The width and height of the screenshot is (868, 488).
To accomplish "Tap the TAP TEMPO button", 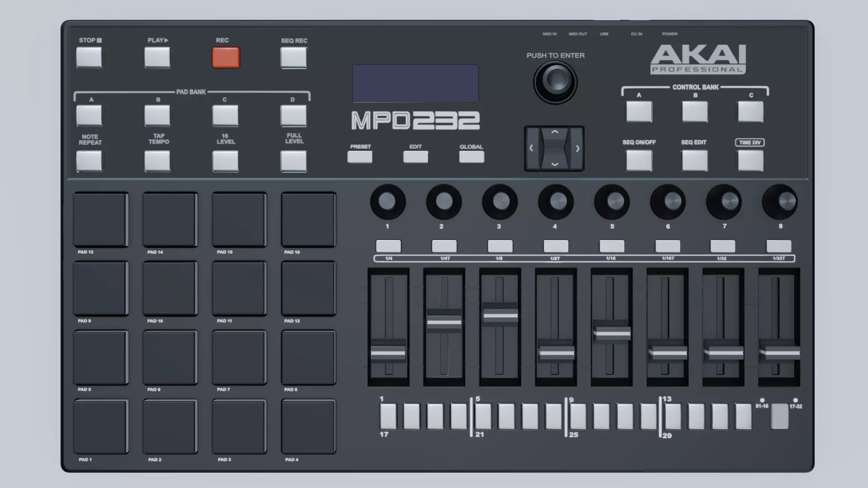I will [157, 161].
